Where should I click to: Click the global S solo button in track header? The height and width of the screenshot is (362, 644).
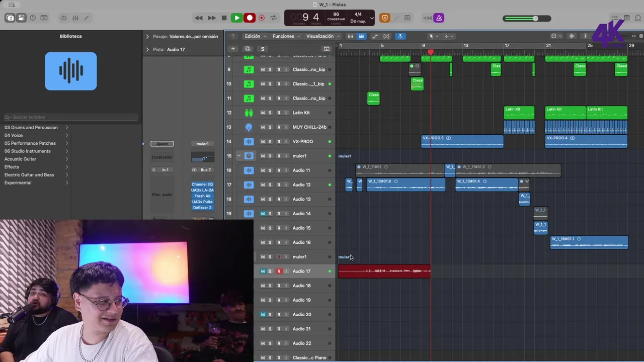coord(263,49)
